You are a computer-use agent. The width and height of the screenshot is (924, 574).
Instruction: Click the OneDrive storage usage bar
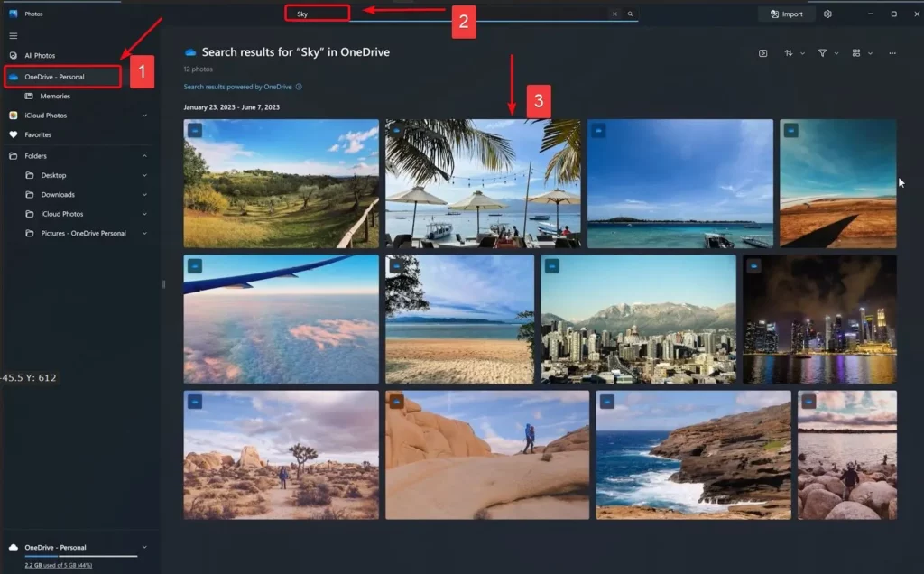click(80, 556)
